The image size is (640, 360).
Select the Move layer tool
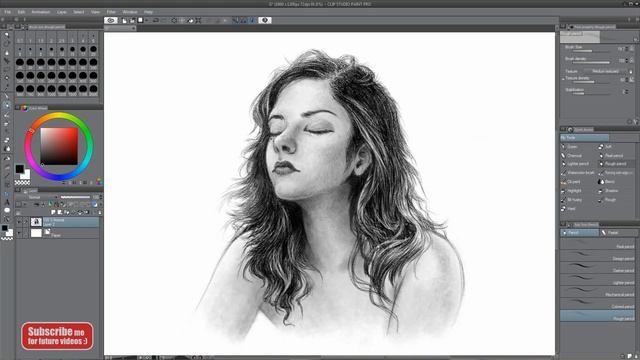point(7,61)
